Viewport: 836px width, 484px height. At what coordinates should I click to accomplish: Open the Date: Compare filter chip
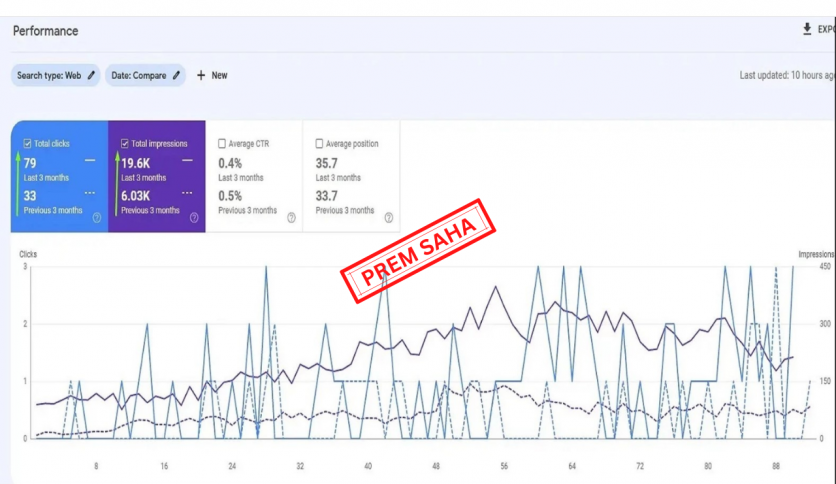[x=138, y=75]
